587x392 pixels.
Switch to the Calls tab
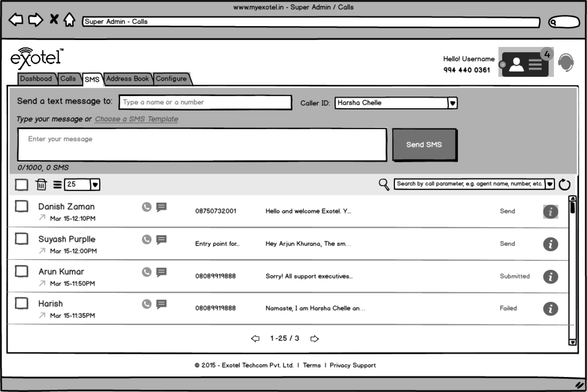point(68,79)
